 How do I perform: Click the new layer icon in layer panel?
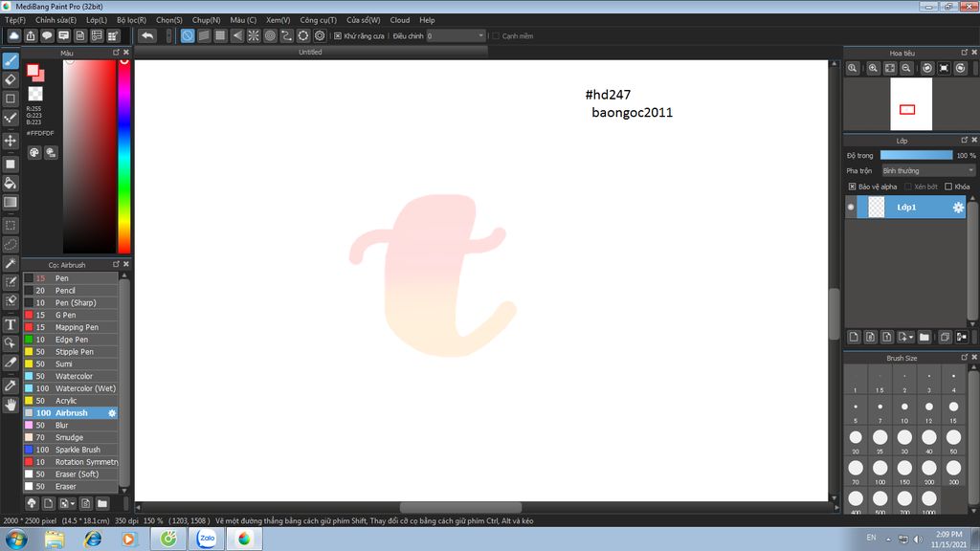(854, 337)
